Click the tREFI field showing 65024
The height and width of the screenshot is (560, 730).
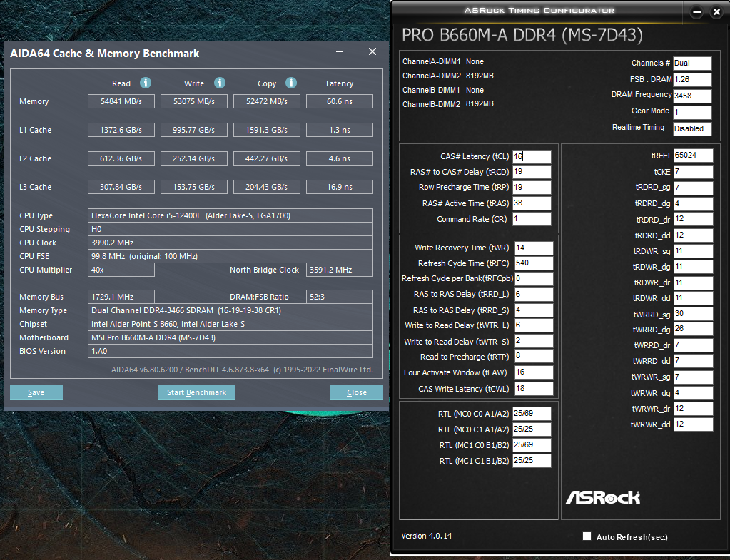pos(693,156)
